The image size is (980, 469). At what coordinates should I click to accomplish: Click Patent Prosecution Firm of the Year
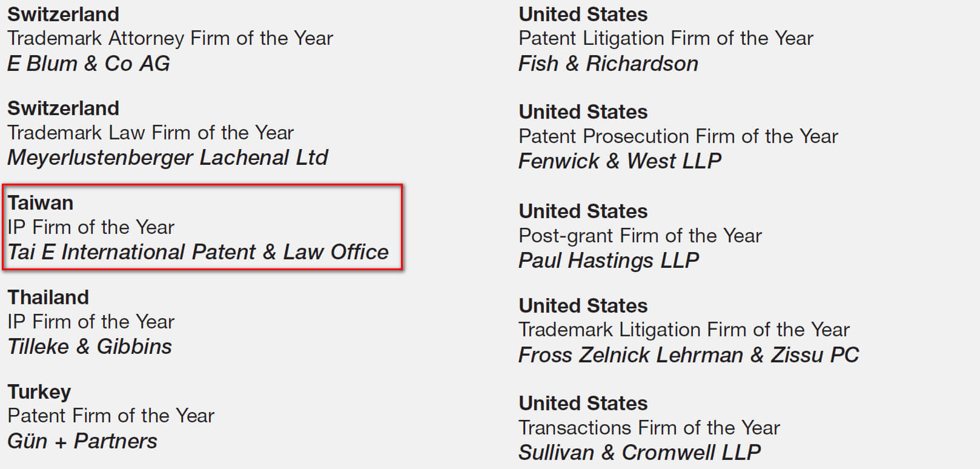(678, 136)
